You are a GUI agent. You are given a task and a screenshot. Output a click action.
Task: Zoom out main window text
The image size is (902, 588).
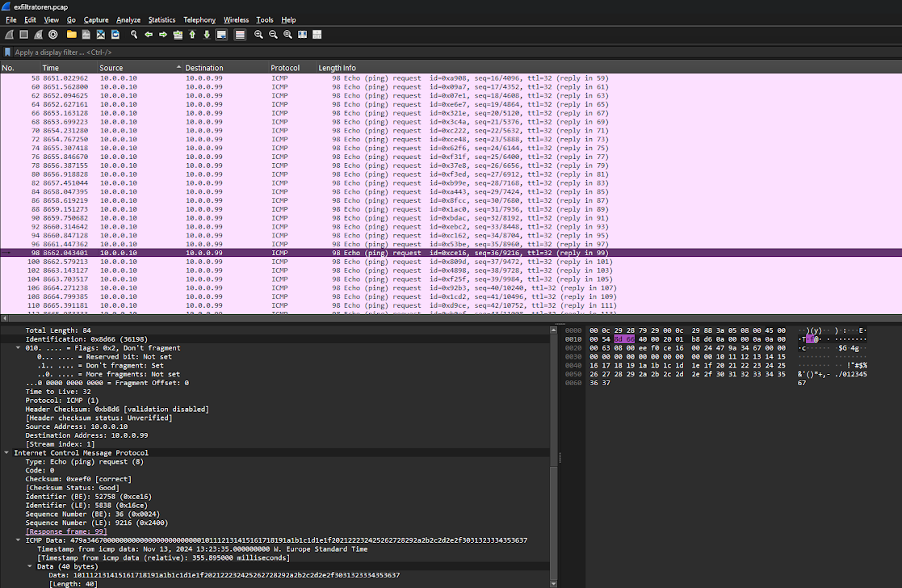point(273,35)
